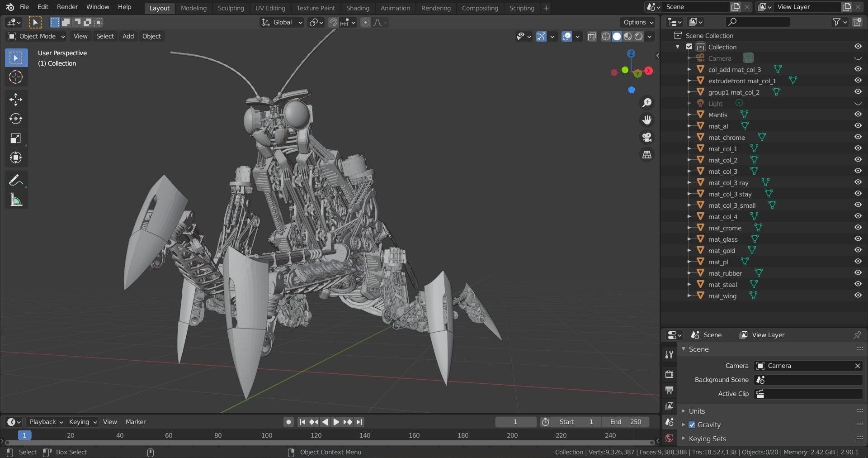Select the Annotate tool
The width and height of the screenshot is (868, 458).
16,180
